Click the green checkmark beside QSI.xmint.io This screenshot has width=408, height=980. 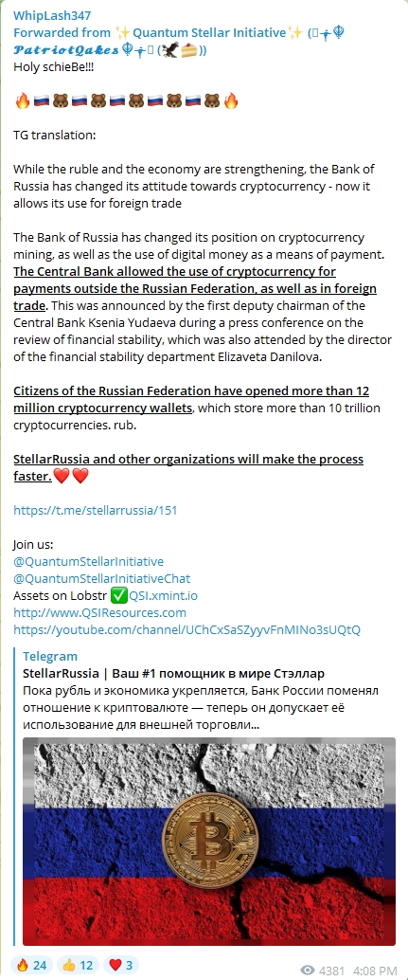[118, 595]
